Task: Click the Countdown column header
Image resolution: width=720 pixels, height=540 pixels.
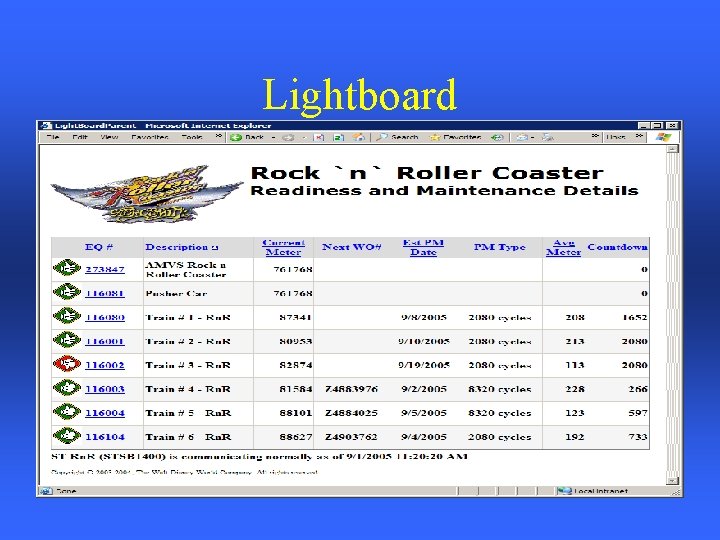Action: click(x=618, y=247)
